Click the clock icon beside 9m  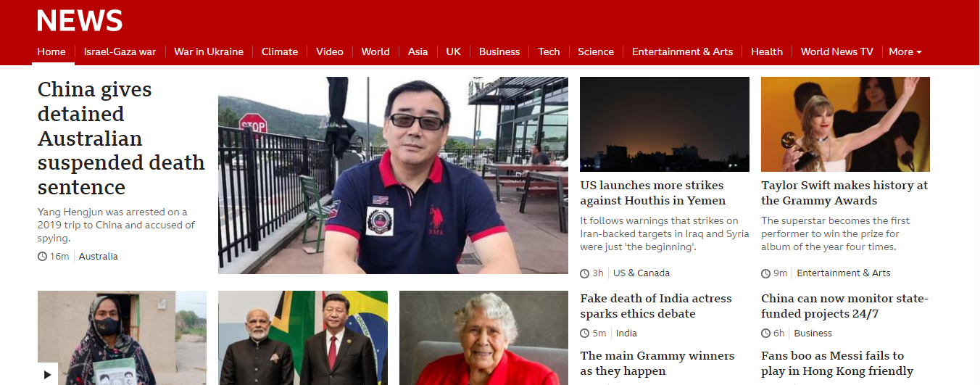point(765,273)
